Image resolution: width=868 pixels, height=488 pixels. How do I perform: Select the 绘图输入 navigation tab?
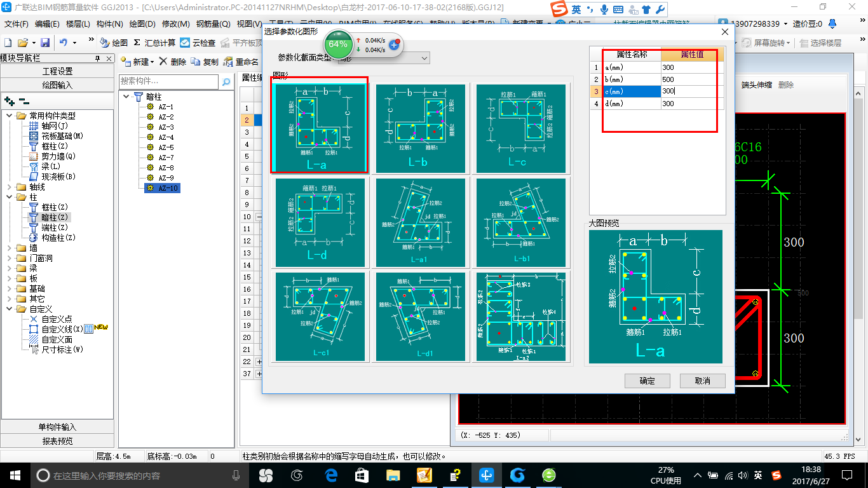[57, 85]
